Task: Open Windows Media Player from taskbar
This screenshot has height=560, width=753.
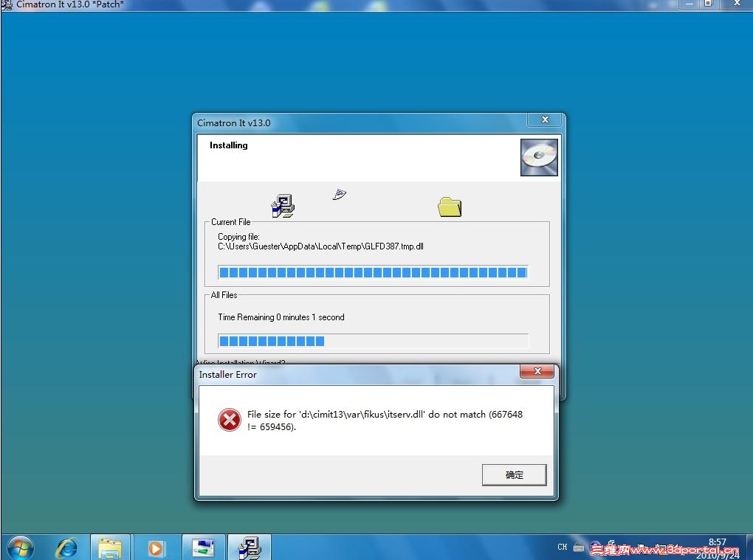Action: click(155, 547)
